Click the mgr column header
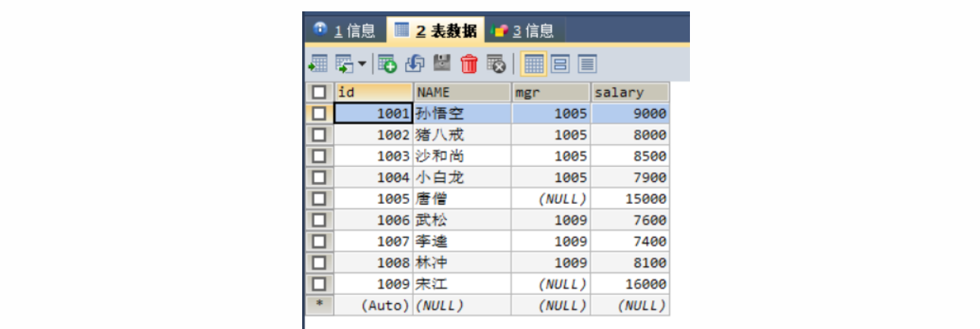Screen dimensions: 980x329 551,92
